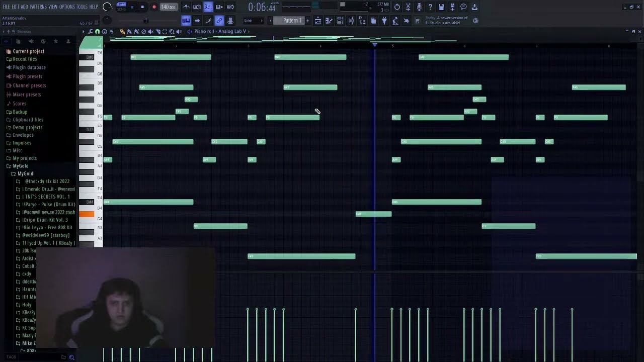Click the render/export audio icon
Image resolution: width=644 pixels, height=362 pixels.
(x=452, y=7)
